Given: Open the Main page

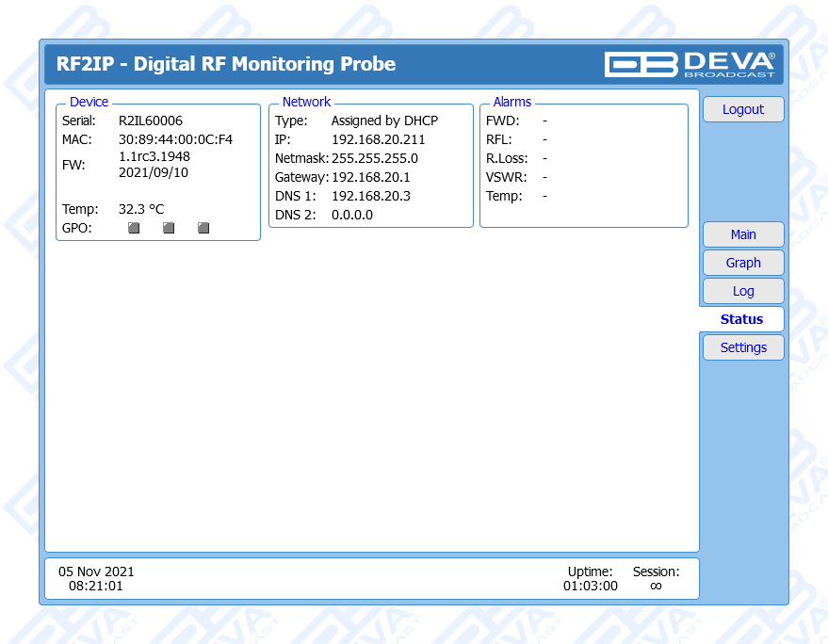Looking at the screenshot, I should click(x=743, y=234).
